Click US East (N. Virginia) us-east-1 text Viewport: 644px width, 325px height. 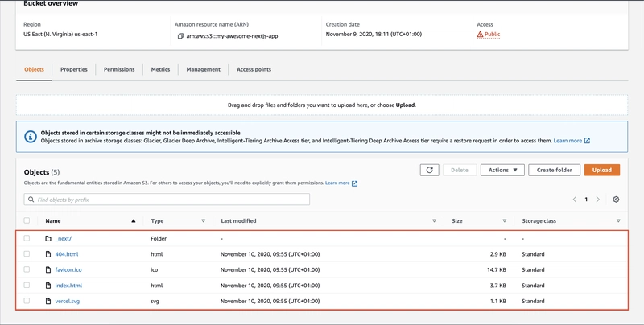60,35
